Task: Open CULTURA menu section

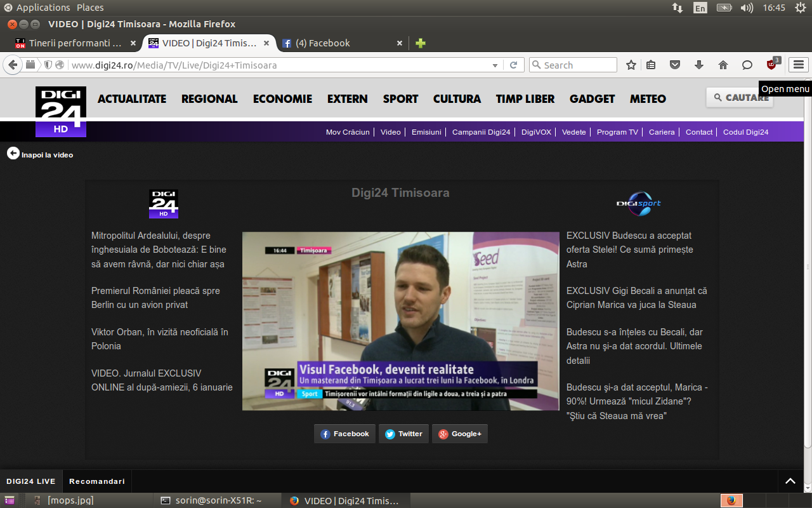Action: pos(457,98)
